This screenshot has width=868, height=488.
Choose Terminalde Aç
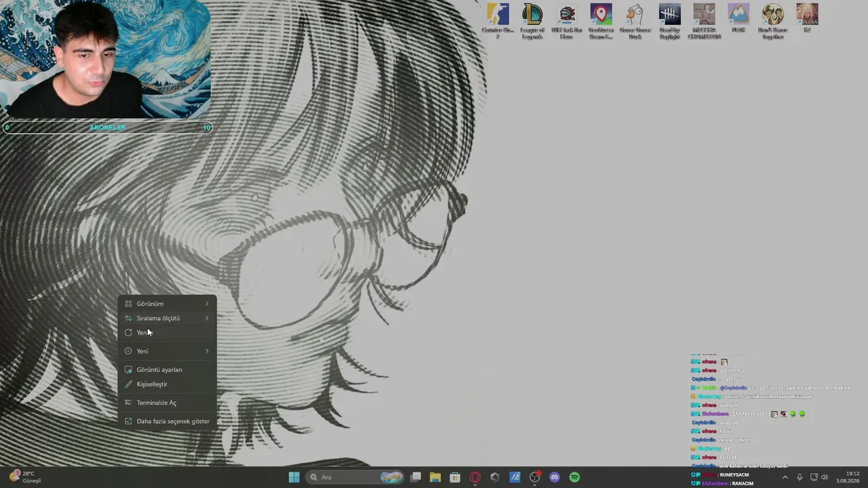coord(167,403)
